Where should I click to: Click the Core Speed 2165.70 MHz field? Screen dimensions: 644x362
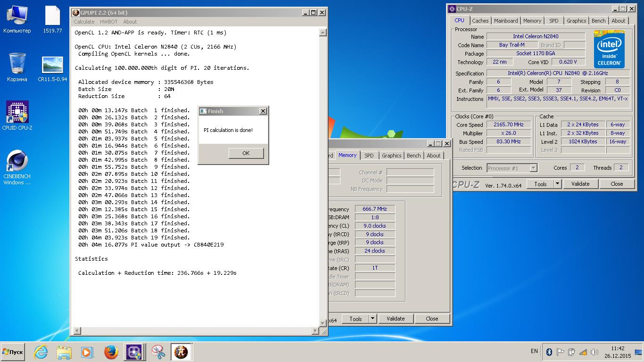coord(509,125)
